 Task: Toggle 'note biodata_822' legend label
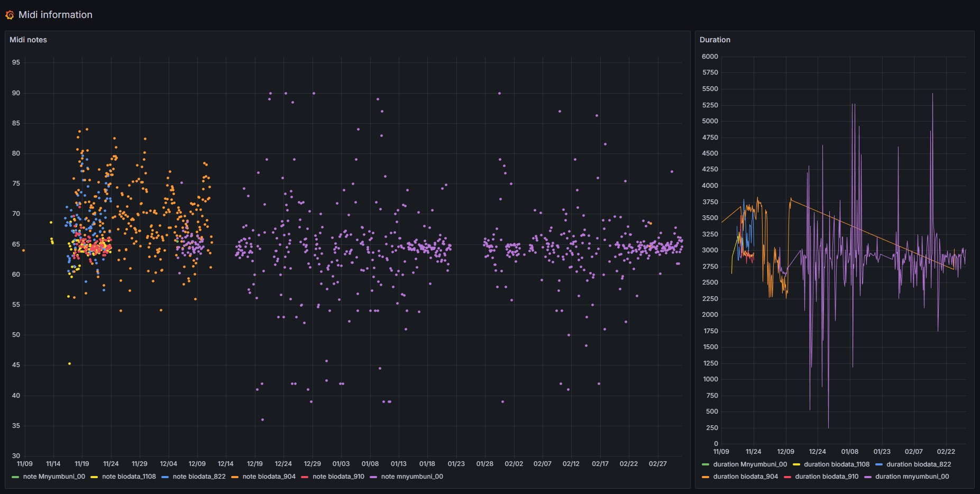pyautogui.click(x=199, y=477)
